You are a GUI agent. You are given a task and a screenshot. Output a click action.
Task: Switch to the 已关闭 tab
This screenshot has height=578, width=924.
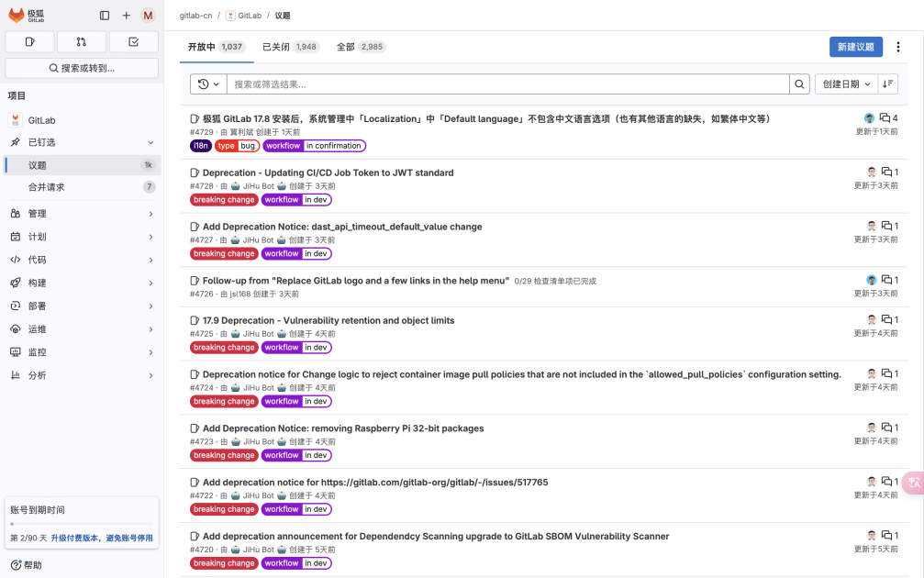290,47
